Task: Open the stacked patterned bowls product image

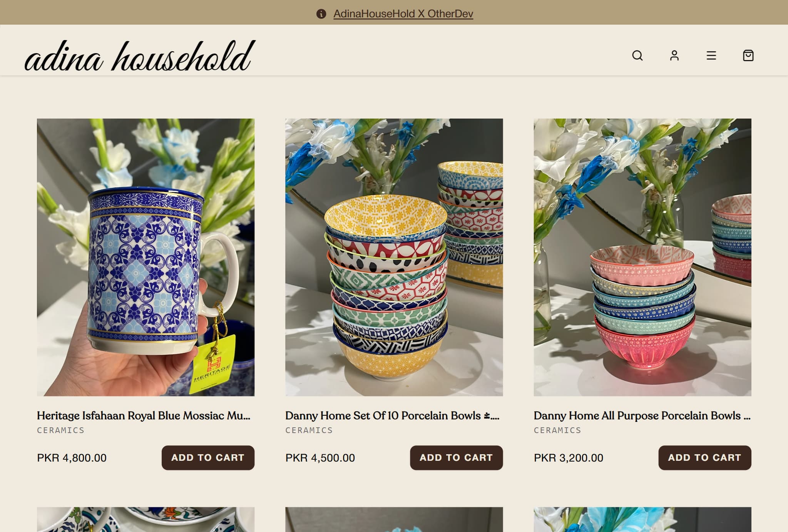Action: pos(394,257)
